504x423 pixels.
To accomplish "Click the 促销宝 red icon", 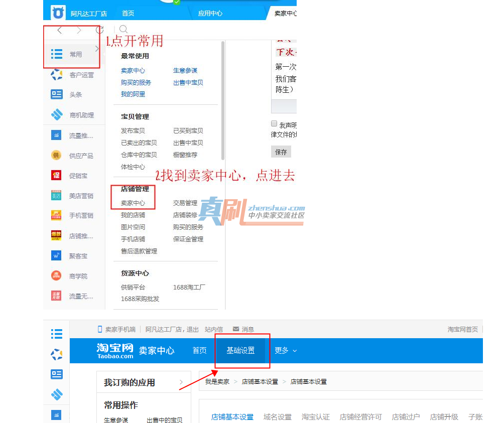I will 56,175.
